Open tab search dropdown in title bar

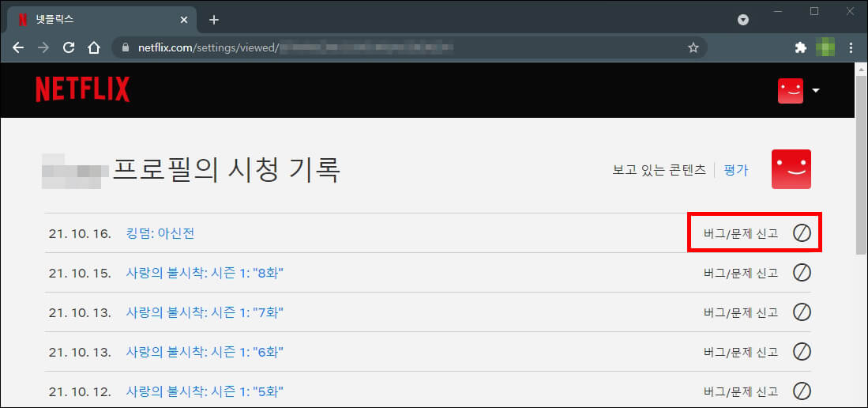coord(743,20)
